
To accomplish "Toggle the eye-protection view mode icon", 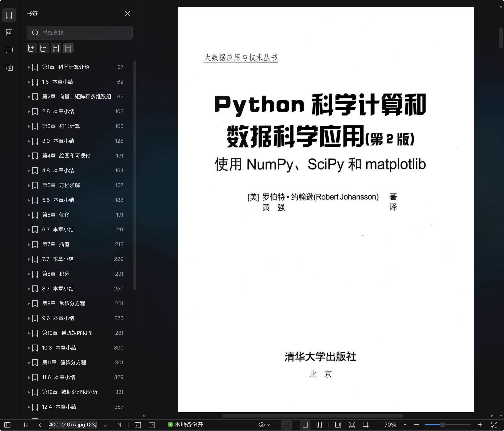I will click(262, 425).
